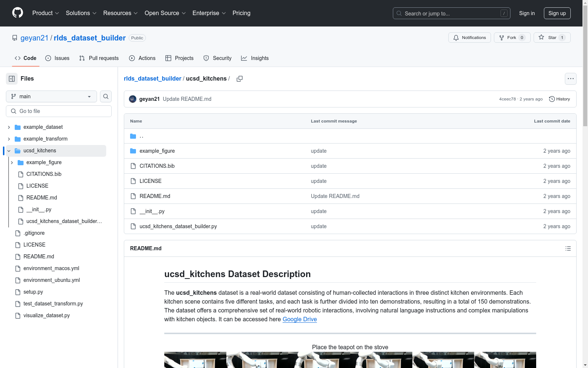
Task: Switch to the Security tab
Action: 218,58
